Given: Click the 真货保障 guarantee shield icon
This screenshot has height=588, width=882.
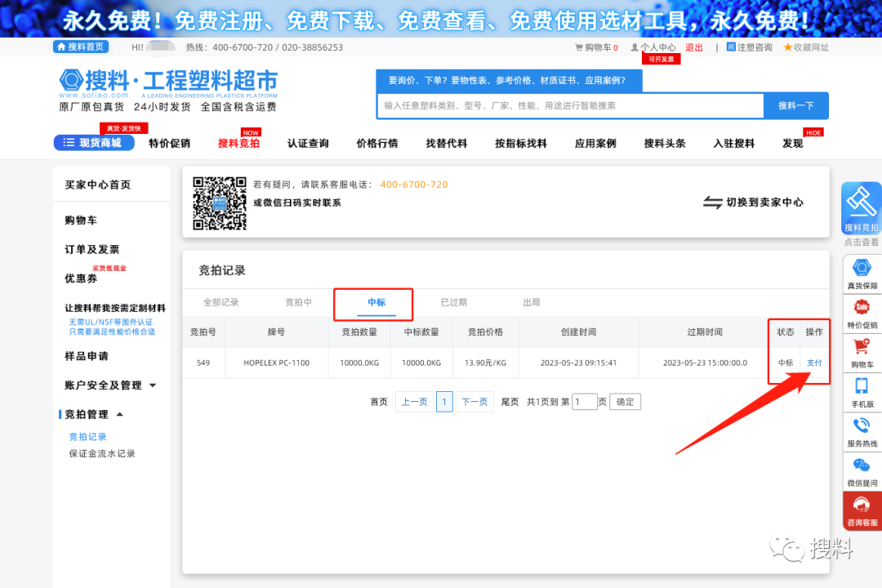Looking at the screenshot, I should [862, 267].
